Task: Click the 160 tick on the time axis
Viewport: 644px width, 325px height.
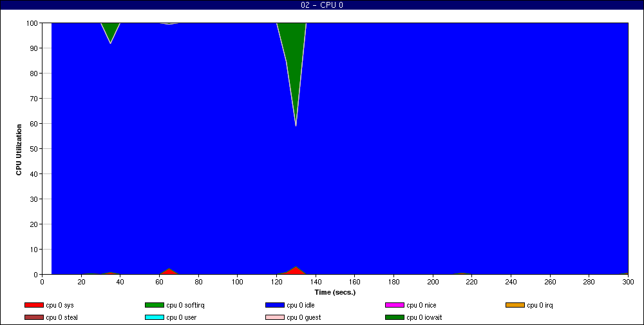Action: coord(355,282)
